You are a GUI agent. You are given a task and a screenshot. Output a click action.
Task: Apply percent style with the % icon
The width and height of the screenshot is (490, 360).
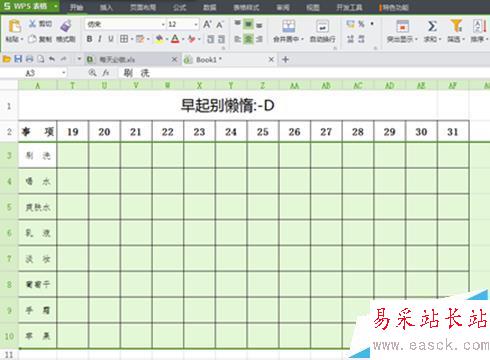361,24
